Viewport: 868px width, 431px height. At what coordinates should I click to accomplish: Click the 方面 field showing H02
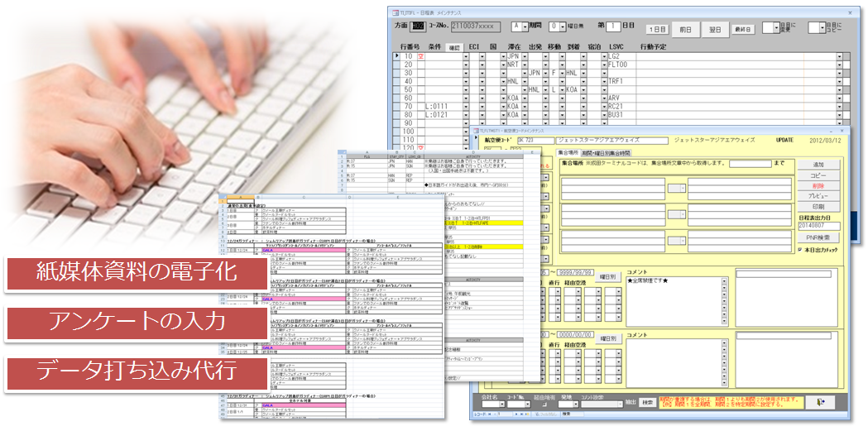point(417,26)
